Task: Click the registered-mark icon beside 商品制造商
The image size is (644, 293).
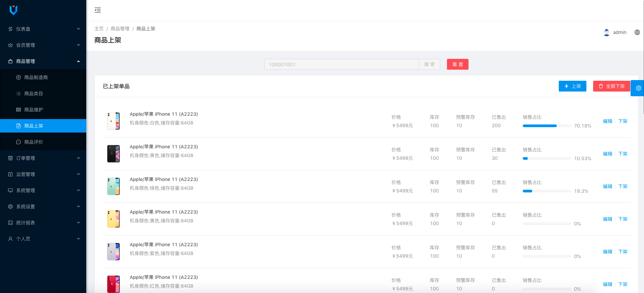Action: pyautogui.click(x=19, y=77)
